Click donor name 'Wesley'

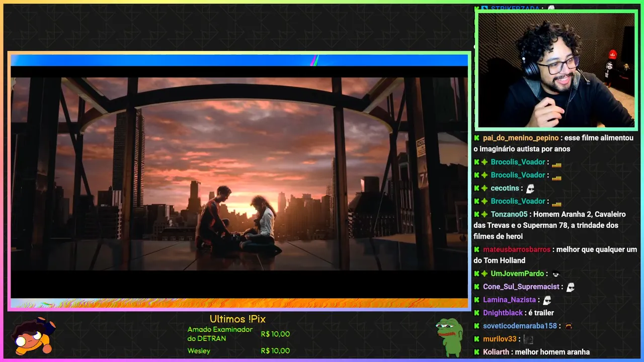click(199, 351)
